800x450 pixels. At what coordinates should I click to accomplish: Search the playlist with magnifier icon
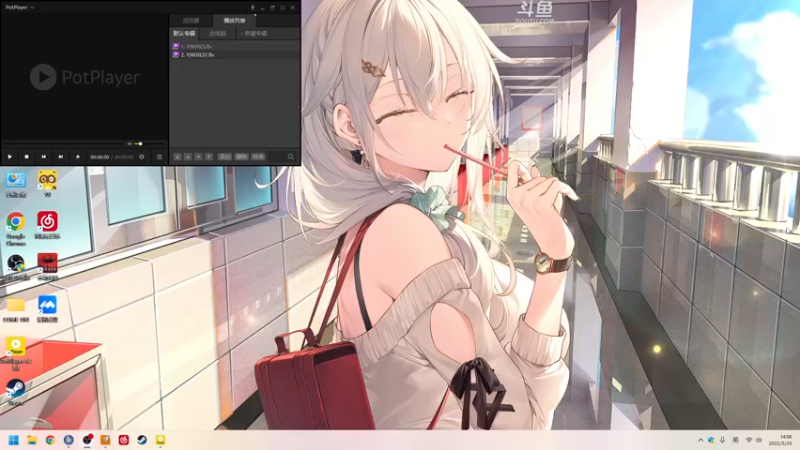tap(291, 157)
